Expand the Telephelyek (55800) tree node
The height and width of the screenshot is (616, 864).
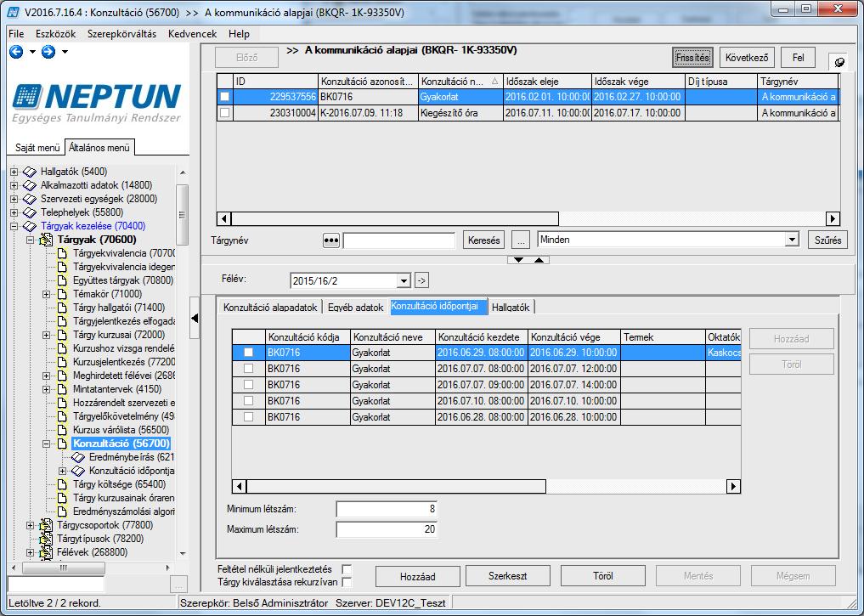click(14, 212)
